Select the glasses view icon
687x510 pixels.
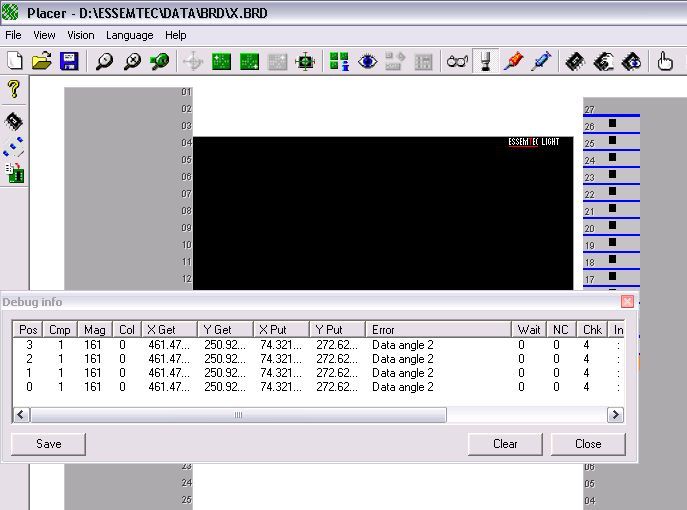tap(457, 61)
